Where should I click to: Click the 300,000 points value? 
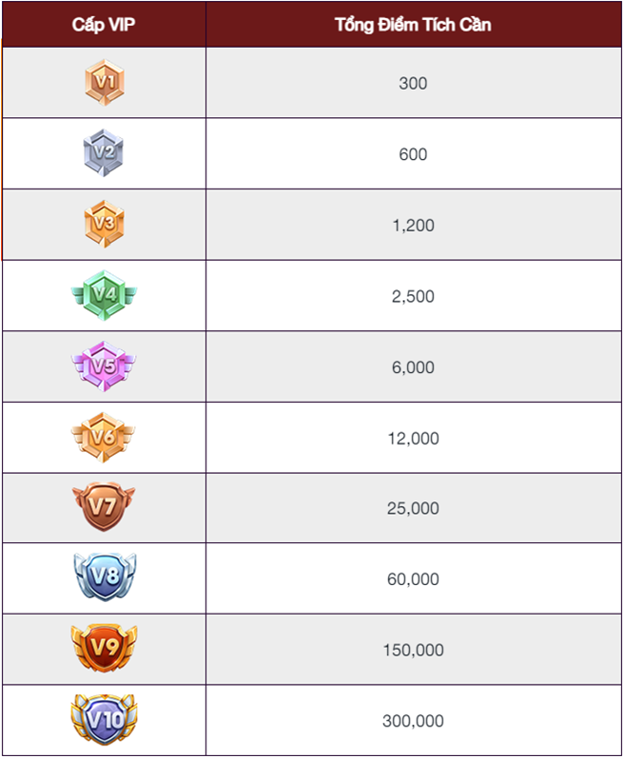(x=413, y=721)
